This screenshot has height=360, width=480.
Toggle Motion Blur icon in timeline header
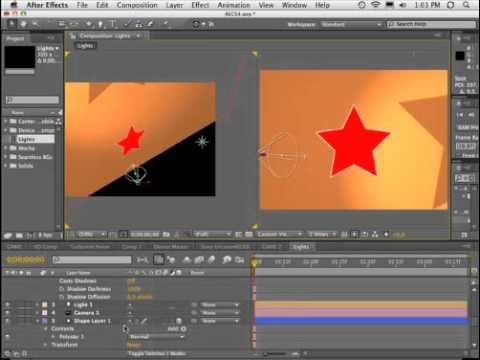[212, 260]
